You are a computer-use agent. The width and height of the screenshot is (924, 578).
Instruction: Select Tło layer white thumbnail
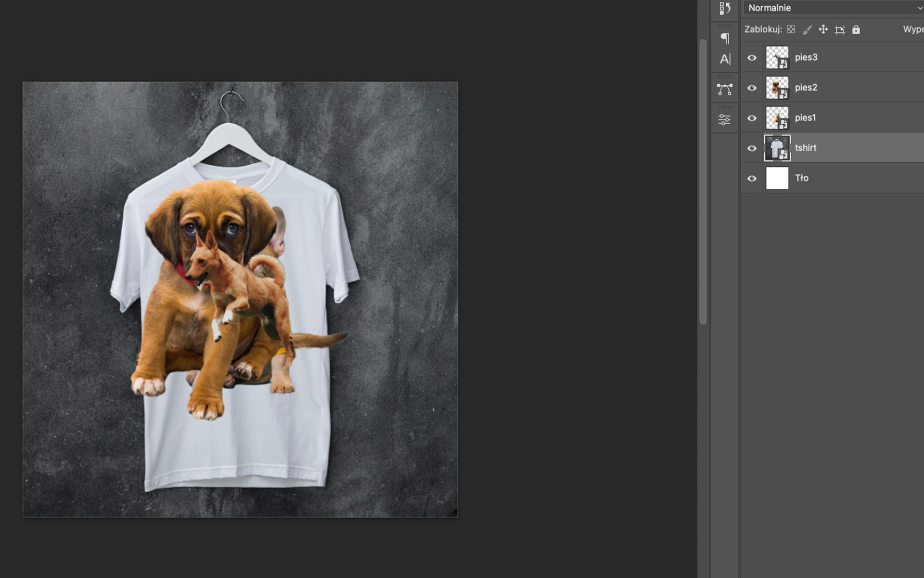click(777, 178)
